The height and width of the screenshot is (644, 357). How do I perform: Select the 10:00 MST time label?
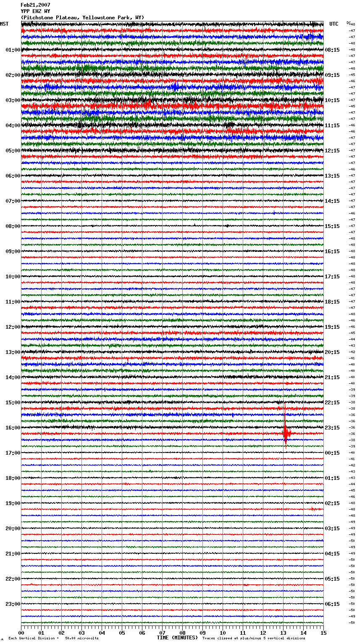coord(13,277)
